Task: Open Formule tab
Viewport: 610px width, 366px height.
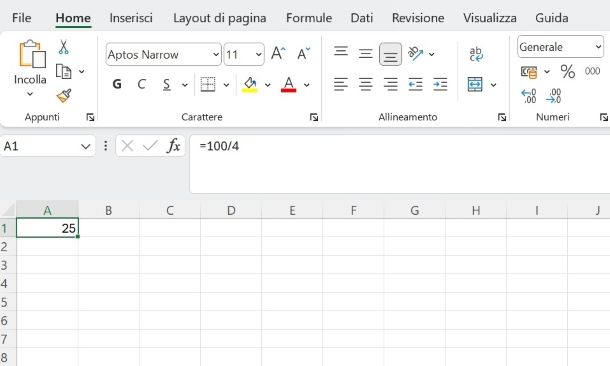Action: [x=309, y=18]
